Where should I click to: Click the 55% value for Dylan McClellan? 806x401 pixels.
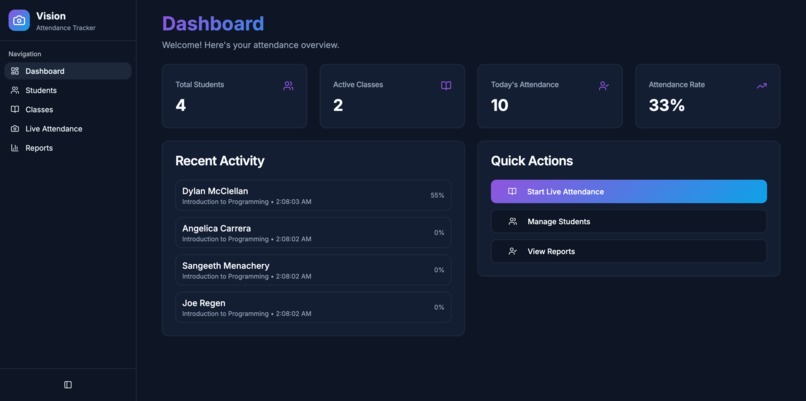coord(437,195)
